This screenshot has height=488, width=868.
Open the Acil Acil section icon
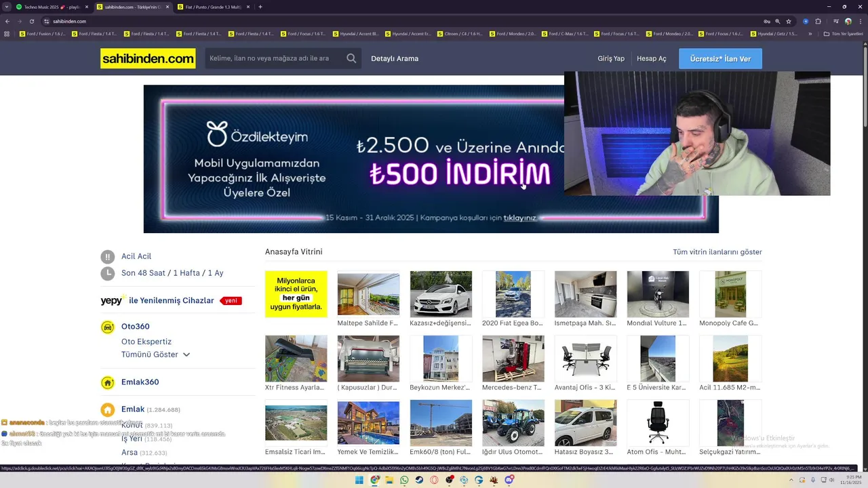(x=107, y=256)
